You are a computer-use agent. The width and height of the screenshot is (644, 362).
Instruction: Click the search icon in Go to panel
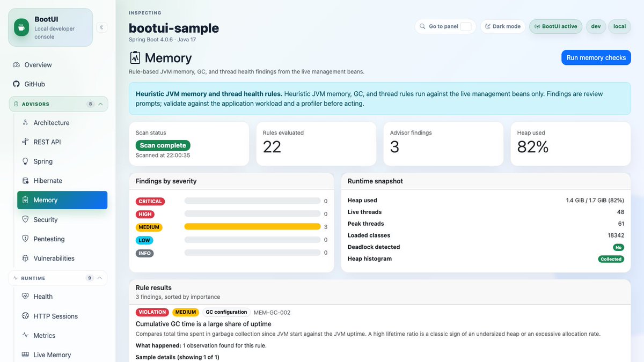click(x=422, y=26)
